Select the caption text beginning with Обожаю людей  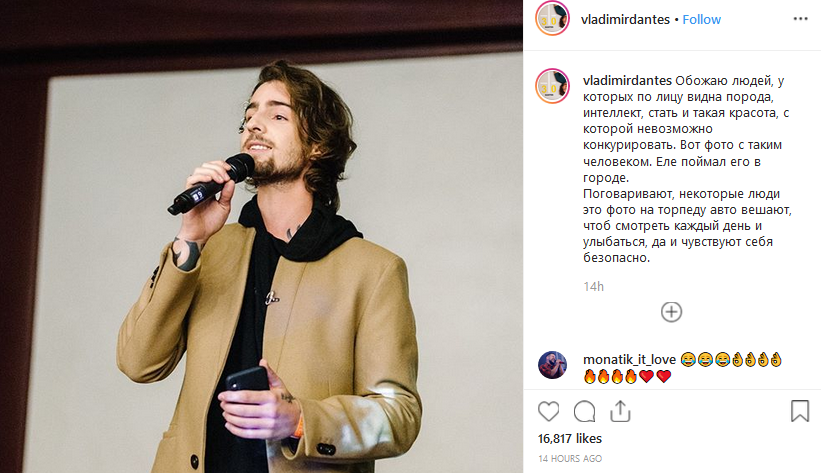pyautogui.click(x=687, y=169)
